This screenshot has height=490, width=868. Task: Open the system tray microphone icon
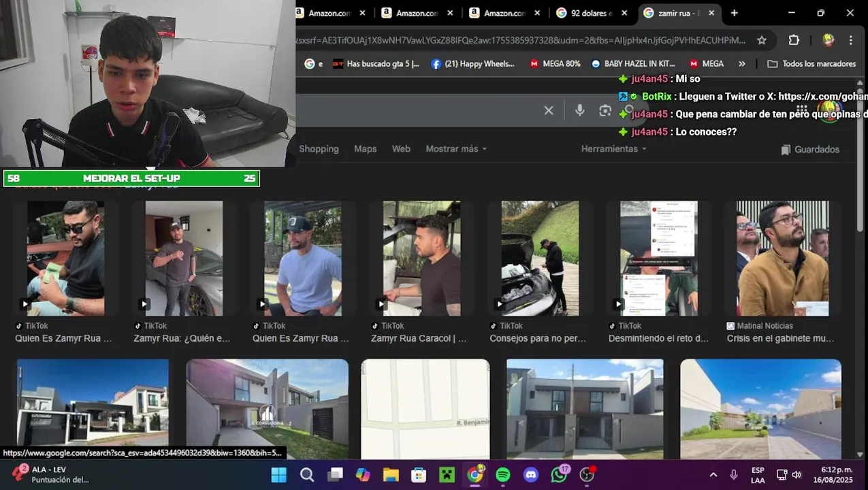pos(734,474)
